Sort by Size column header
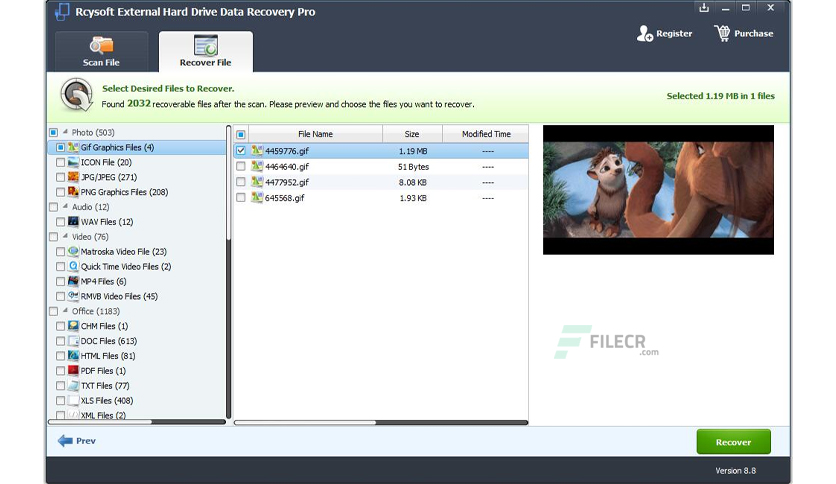This screenshot has height=484, width=836. pyautogui.click(x=412, y=134)
